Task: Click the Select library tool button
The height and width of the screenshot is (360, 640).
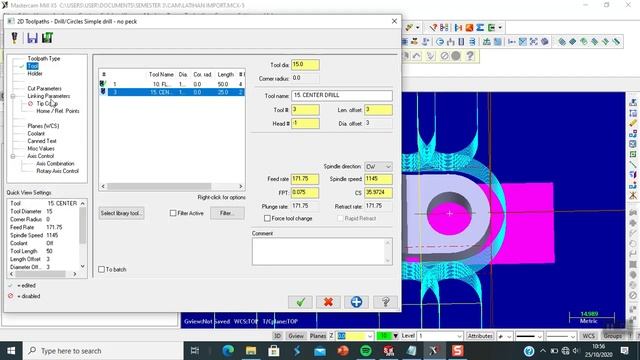Action: [x=121, y=213]
